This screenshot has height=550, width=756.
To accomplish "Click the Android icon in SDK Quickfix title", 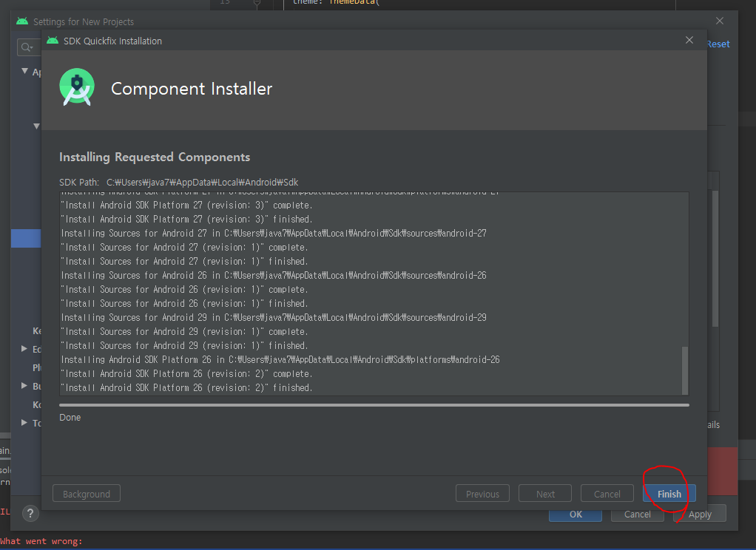I will [x=53, y=41].
